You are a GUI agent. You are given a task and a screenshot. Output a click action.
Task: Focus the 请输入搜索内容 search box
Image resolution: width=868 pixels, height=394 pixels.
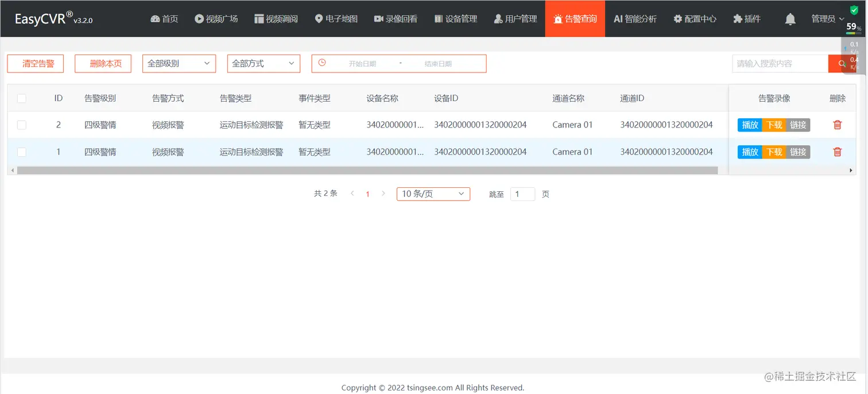pyautogui.click(x=780, y=64)
